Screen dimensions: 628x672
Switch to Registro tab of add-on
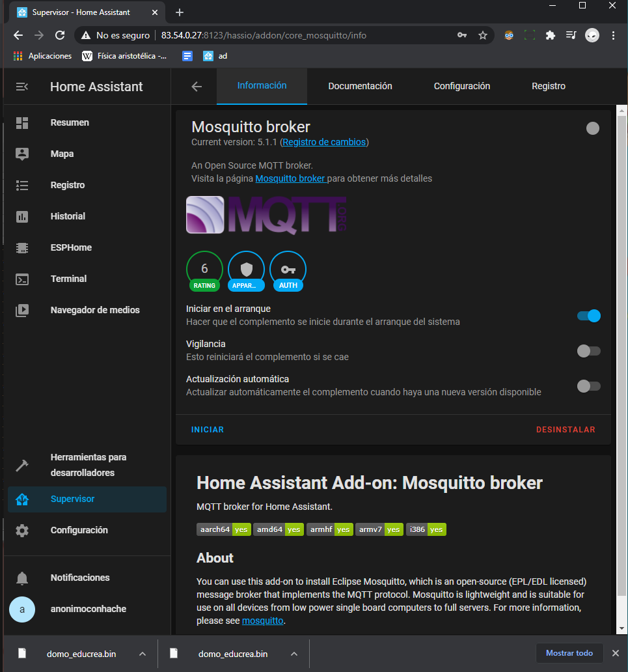[x=549, y=86]
